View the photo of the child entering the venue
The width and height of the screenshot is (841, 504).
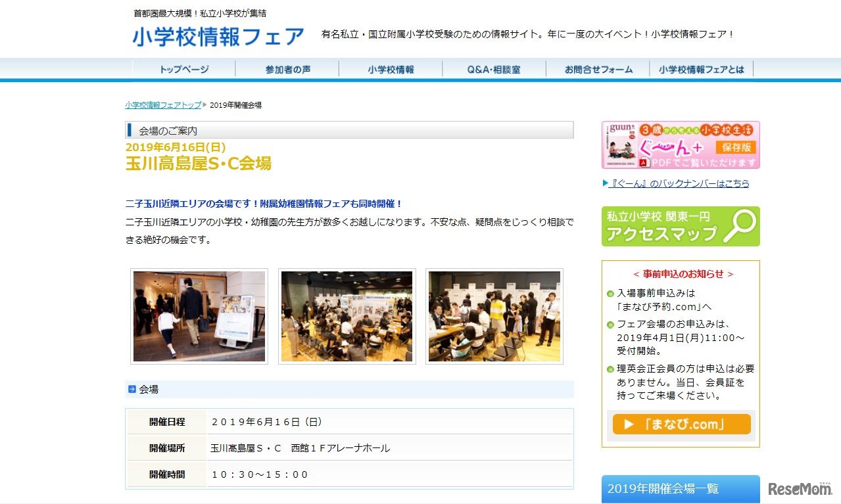[x=199, y=316]
